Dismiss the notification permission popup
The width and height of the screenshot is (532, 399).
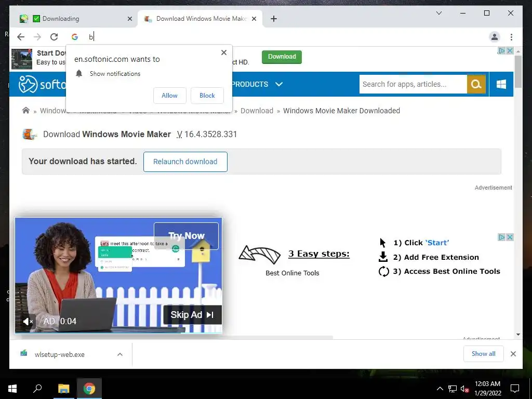(223, 52)
